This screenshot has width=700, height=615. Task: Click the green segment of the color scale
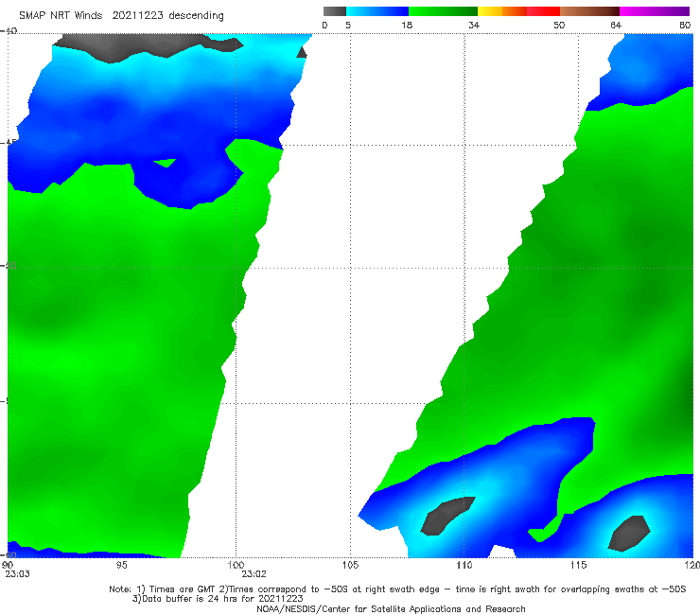point(443,11)
